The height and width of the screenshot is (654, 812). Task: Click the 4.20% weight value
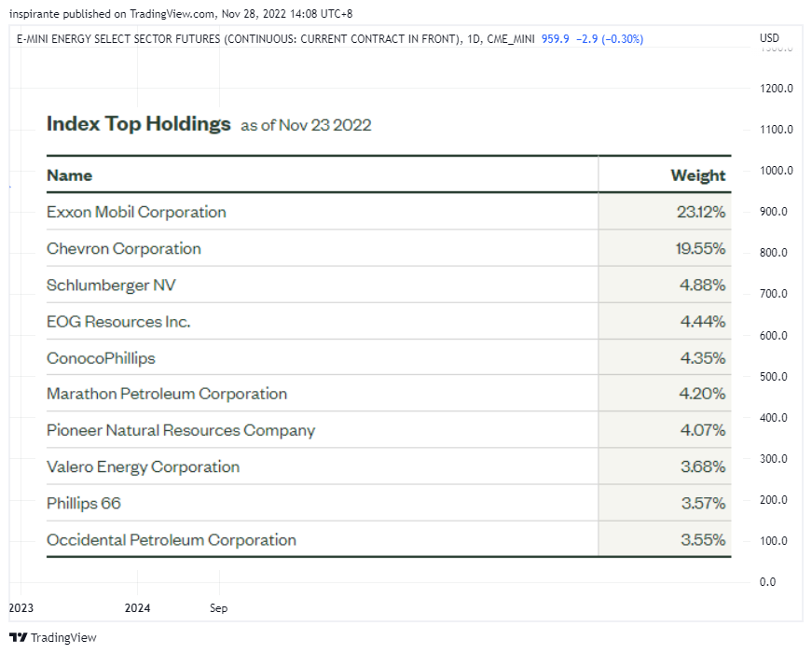(x=702, y=394)
